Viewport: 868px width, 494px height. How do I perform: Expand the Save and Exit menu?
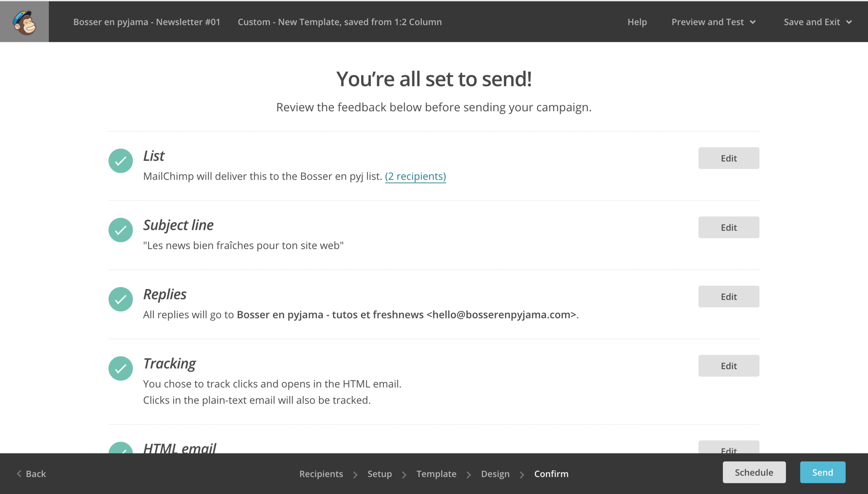[x=818, y=22]
